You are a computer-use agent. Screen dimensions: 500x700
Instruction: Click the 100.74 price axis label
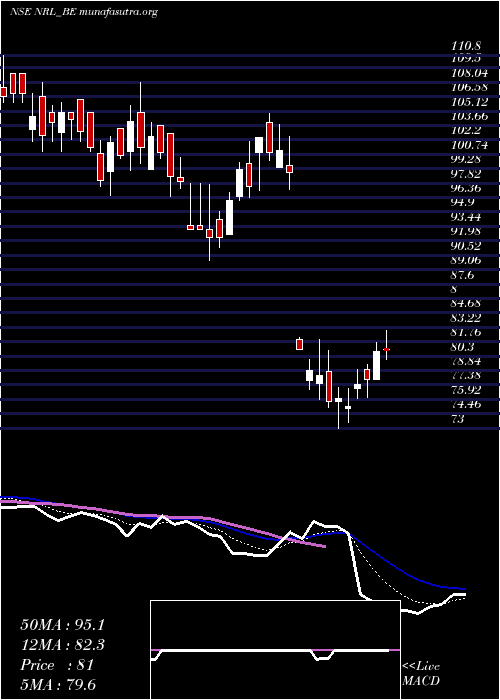(x=470, y=146)
